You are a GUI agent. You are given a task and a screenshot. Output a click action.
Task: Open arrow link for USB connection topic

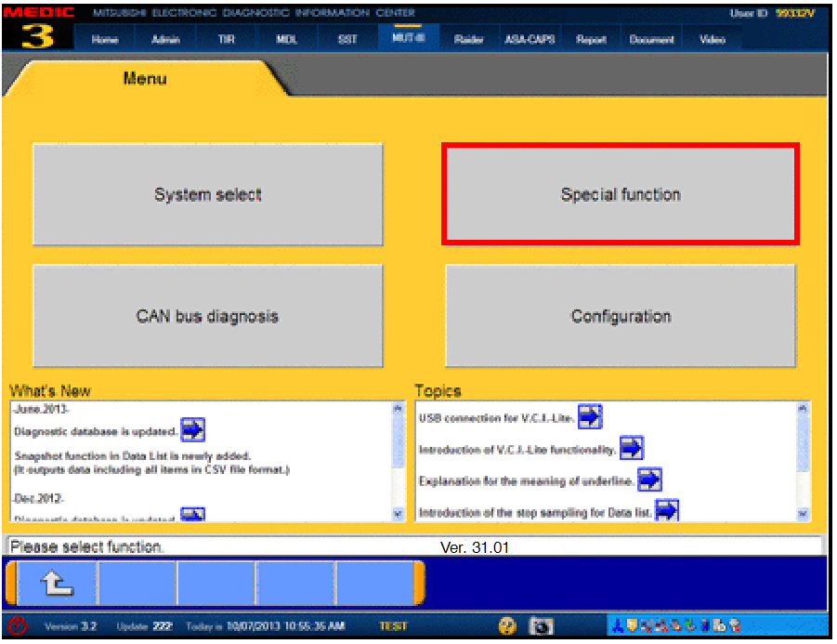click(x=590, y=417)
